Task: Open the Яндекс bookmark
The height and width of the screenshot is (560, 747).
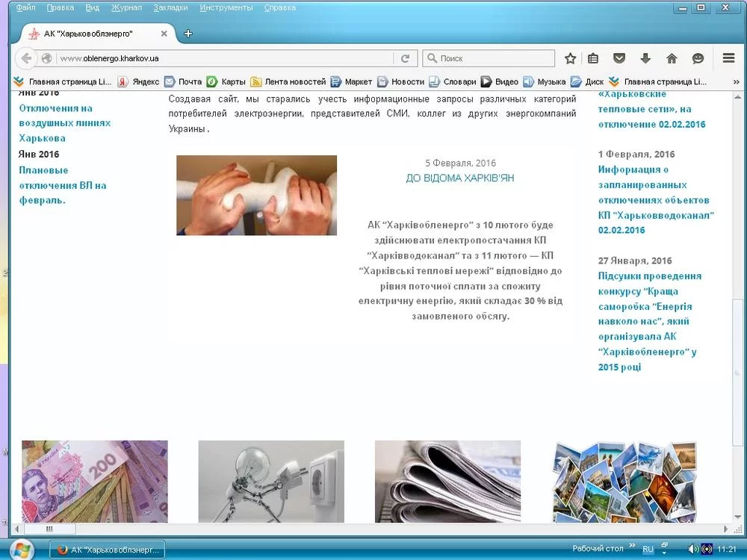Action: click(x=139, y=81)
